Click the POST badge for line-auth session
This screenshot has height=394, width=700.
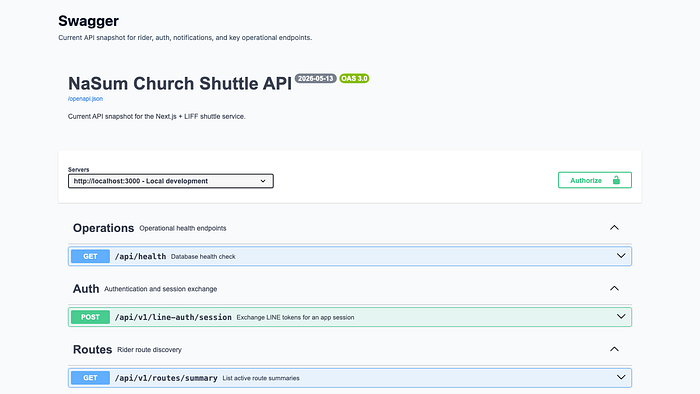coord(90,317)
